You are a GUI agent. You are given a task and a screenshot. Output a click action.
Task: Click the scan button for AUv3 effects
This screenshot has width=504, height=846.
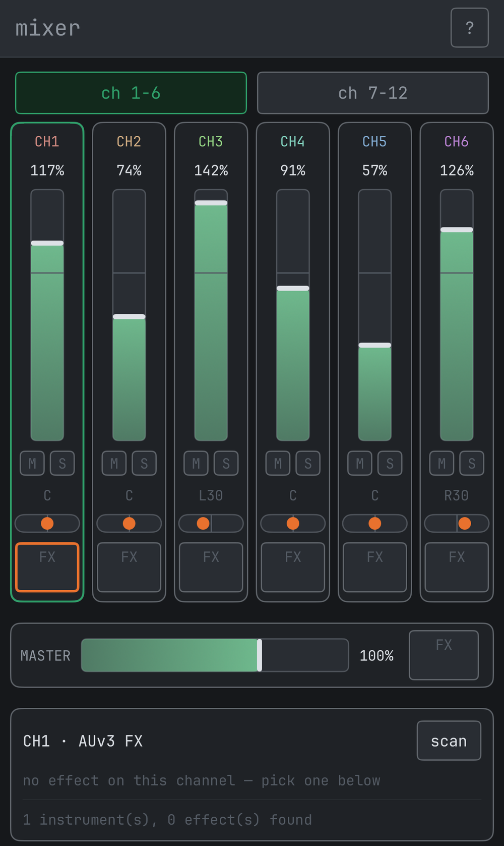click(x=449, y=741)
